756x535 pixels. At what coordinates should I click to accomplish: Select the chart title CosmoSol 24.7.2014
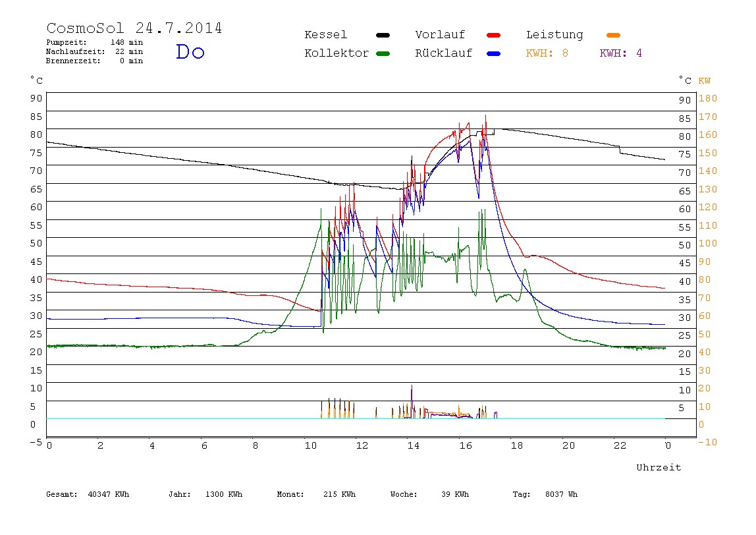coord(134,28)
